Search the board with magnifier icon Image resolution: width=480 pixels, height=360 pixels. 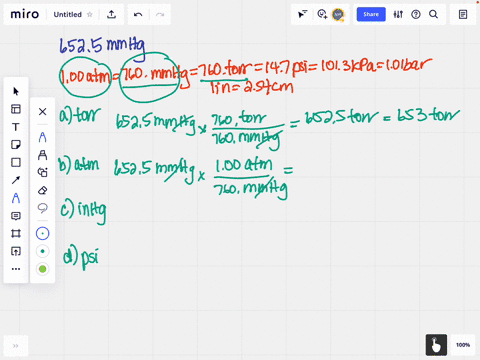[433, 14]
